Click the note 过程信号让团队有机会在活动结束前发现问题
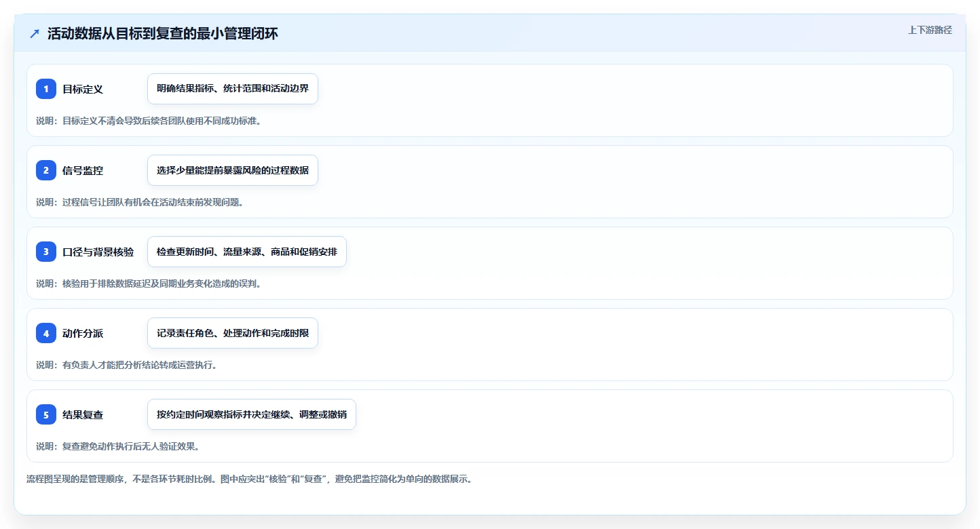The width and height of the screenshot is (980, 529). point(140,202)
